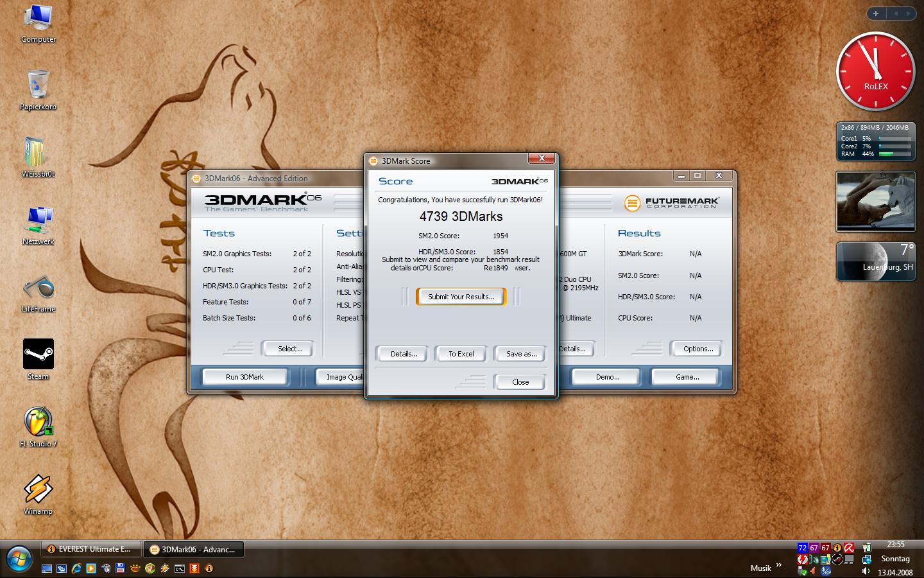924x578 pixels.
Task: Open the Computer desktop icon
Action: (x=38, y=23)
